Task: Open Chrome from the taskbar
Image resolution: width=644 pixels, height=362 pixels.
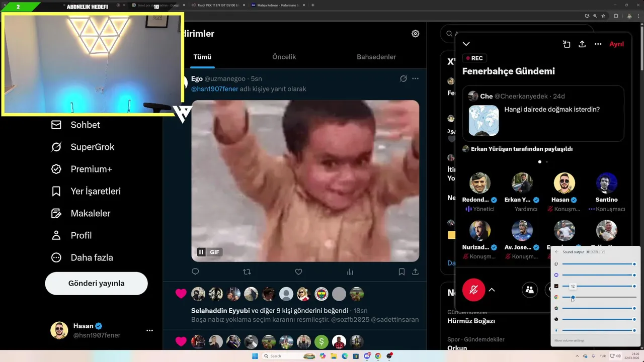Action: pos(377,356)
